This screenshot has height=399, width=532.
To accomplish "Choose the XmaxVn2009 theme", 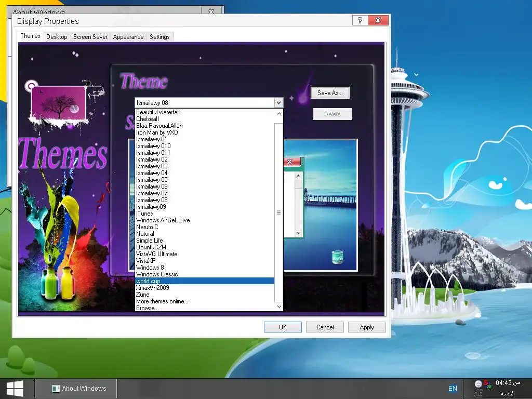I will point(205,288).
